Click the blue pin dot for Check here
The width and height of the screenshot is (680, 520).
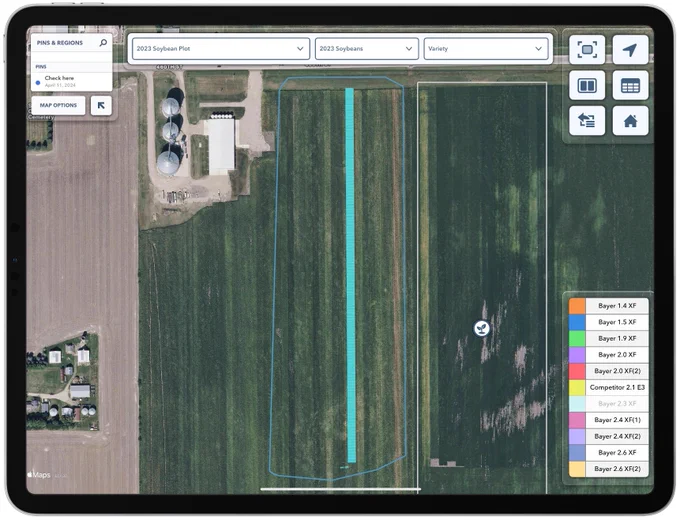click(38, 82)
